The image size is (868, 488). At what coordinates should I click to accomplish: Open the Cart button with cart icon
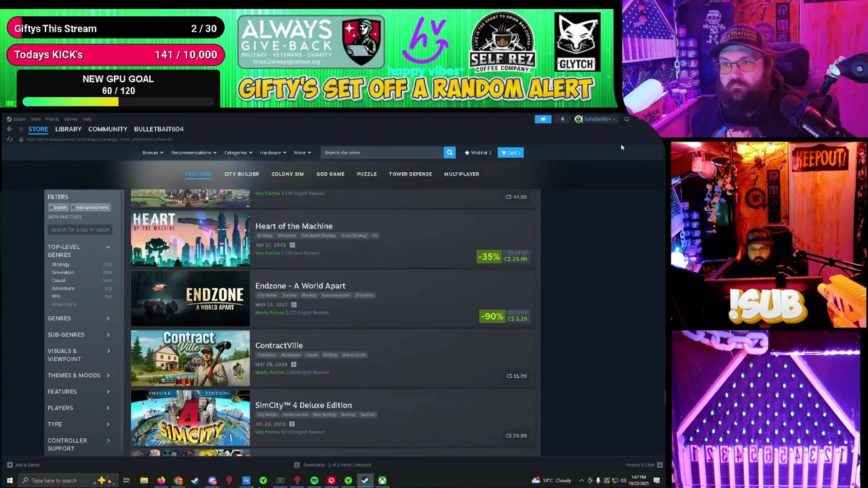(x=511, y=152)
